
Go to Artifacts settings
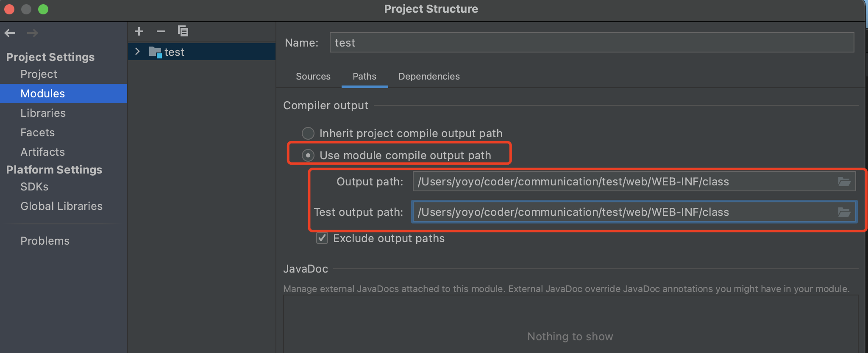(x=42, y=152)
